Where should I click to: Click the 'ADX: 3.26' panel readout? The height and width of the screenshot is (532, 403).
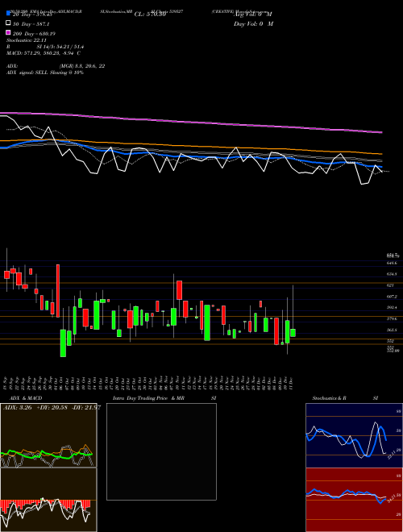17,407
